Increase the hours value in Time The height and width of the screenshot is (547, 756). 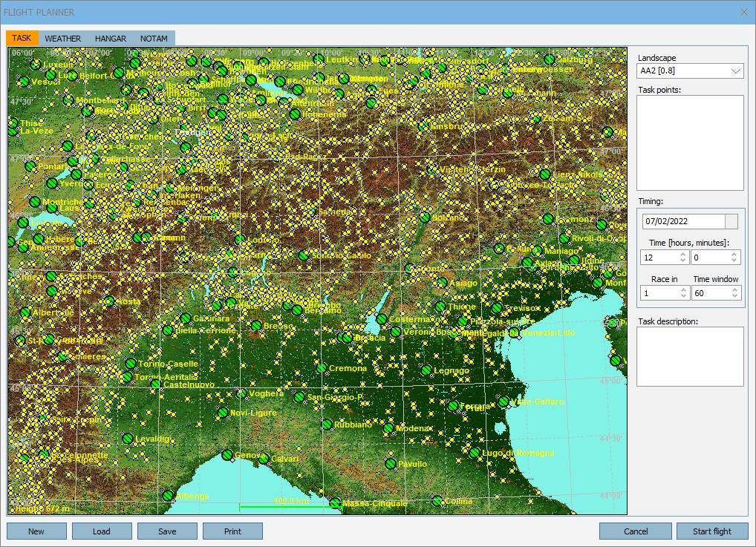(682, 254)
